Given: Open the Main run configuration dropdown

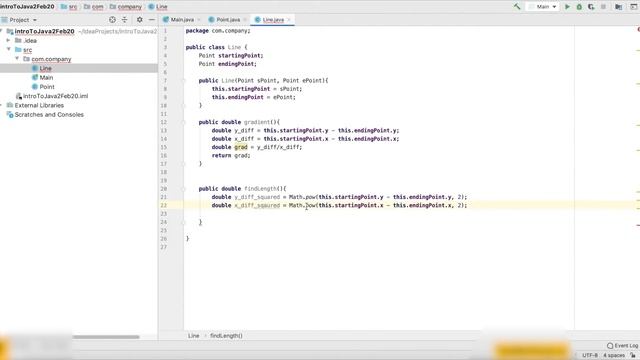Looking at the screenshot, I should (x=542, y=7).
